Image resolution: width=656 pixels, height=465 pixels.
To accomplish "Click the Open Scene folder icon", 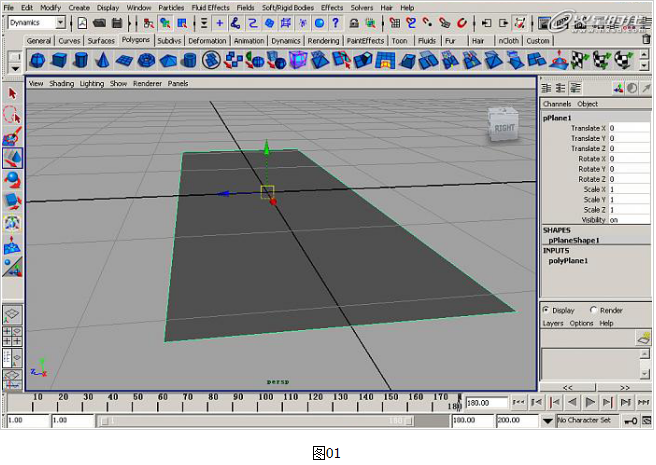I will (100, 23).
